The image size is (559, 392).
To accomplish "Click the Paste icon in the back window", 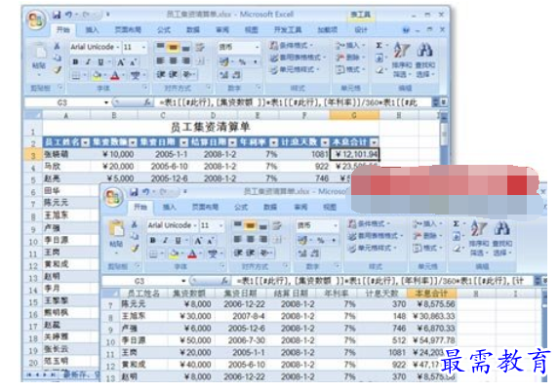I will click(x=39, y=51).
